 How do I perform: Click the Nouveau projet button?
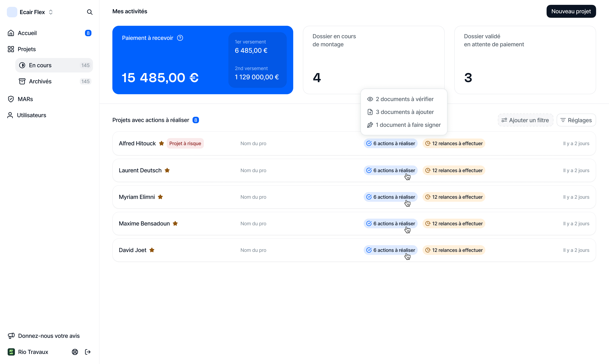[571, 11]
